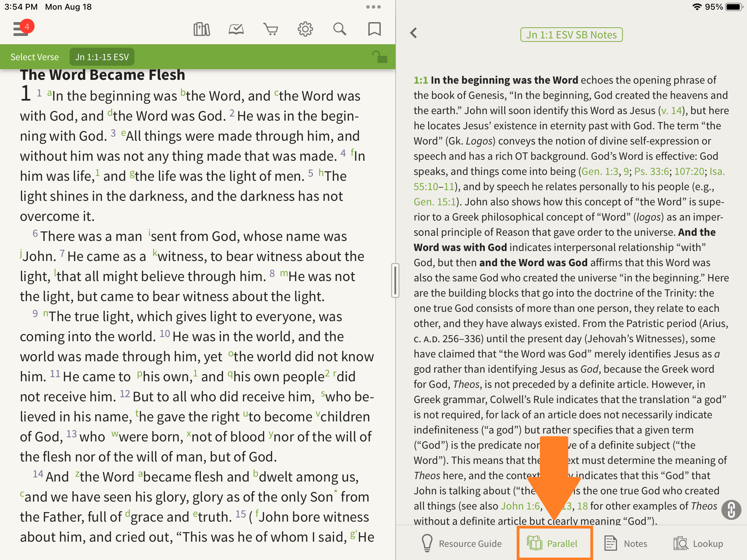Open the settings gear
Image resolution: width=747 pixels, height=560 pixels.
point(305,29)
